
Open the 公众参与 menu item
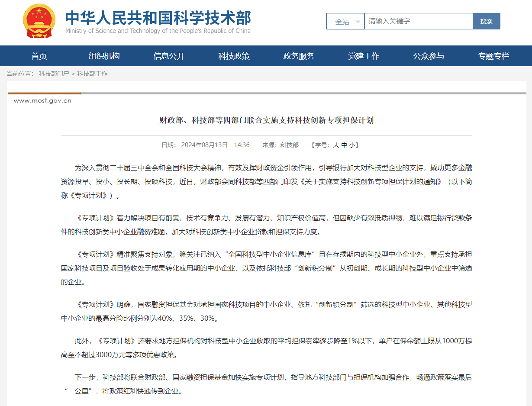[x=429, y=56]
